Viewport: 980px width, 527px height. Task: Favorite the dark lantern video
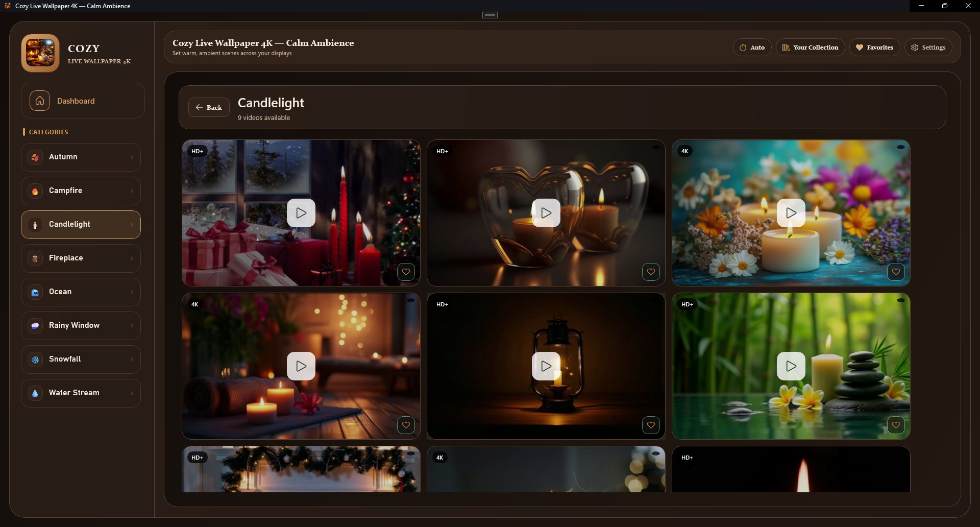pos(651,425)
